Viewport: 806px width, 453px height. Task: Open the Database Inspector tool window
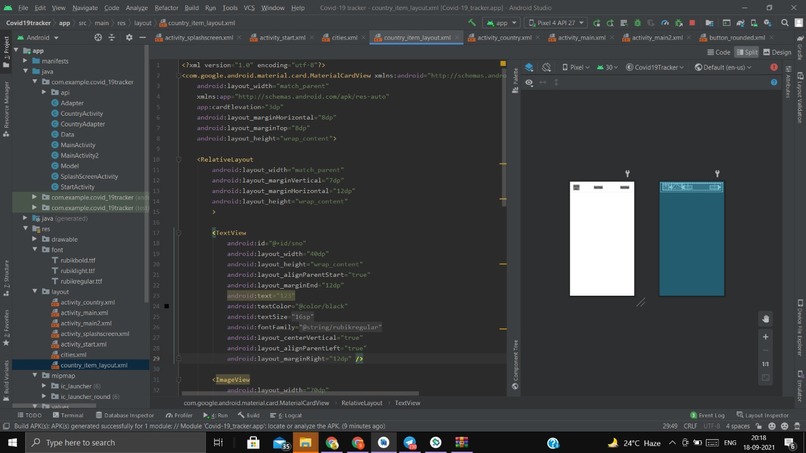click(124, 415)
